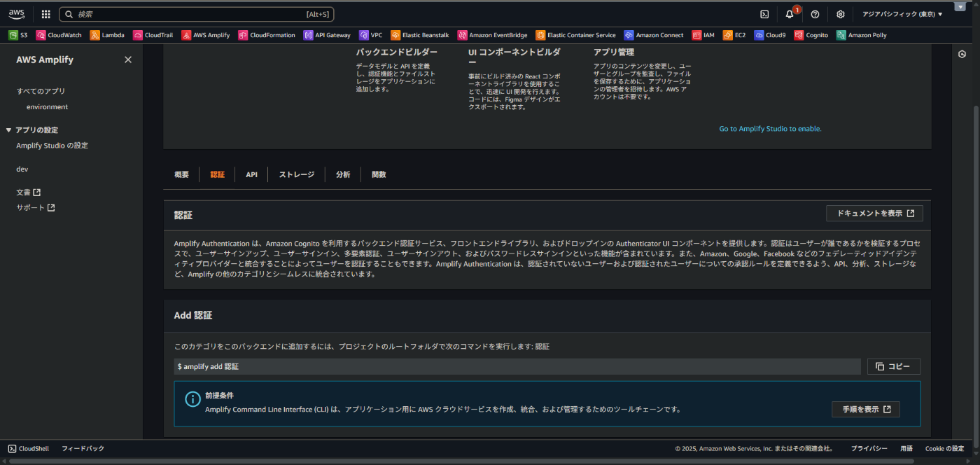Open プライバシー in the footer
Image resolution: width=980 pixels, height=465 pixels.
(869, 448)
